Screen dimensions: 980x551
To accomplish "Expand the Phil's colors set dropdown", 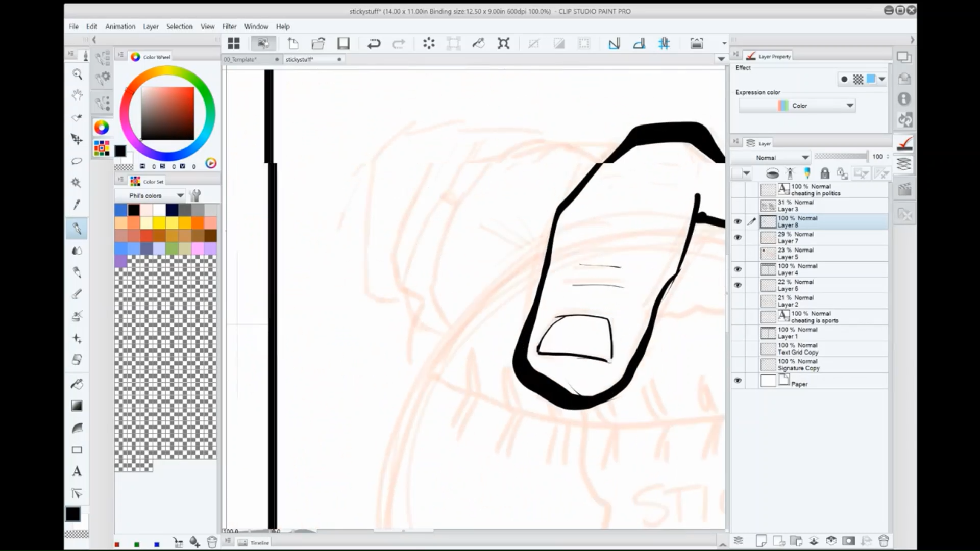I will pyautogui.click(x=180, y=196).
